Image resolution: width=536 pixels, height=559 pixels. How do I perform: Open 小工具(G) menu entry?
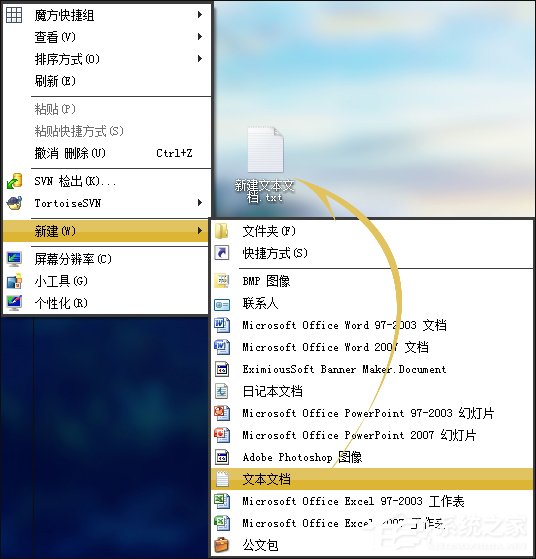click(x=106, y=281)
